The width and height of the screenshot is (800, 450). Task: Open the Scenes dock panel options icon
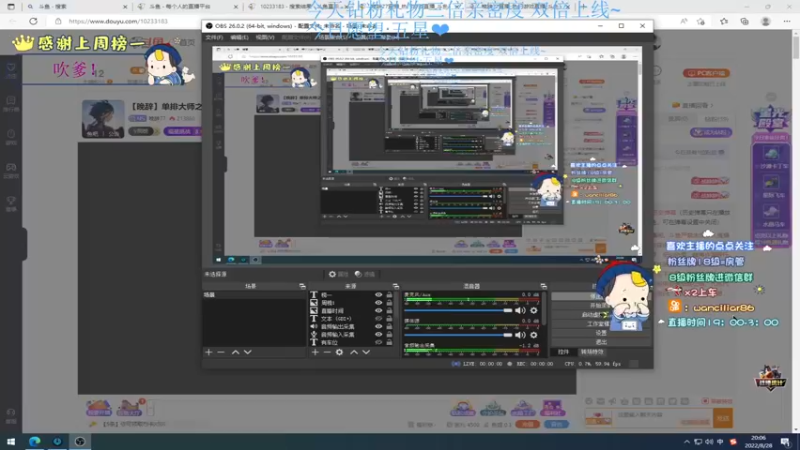(302, 286)
